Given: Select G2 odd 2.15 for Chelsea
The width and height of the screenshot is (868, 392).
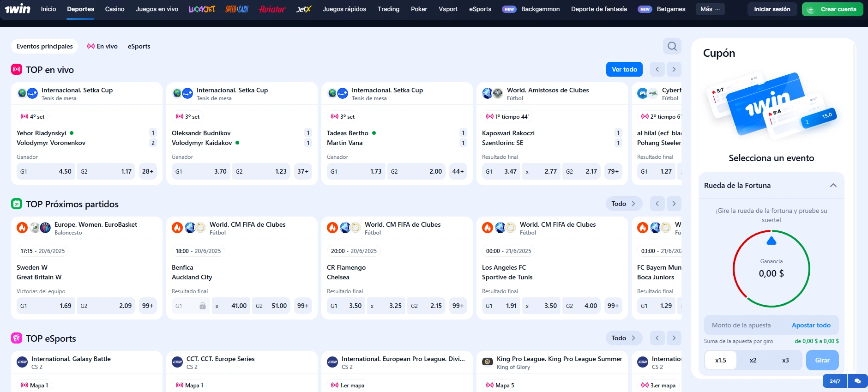Looking at the screenshot, I should [426, 306].
